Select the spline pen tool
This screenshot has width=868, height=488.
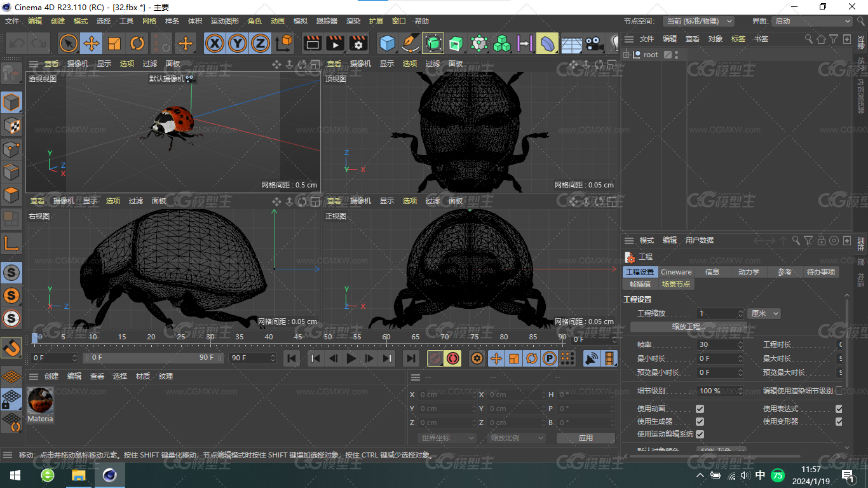tap(410, 43)
